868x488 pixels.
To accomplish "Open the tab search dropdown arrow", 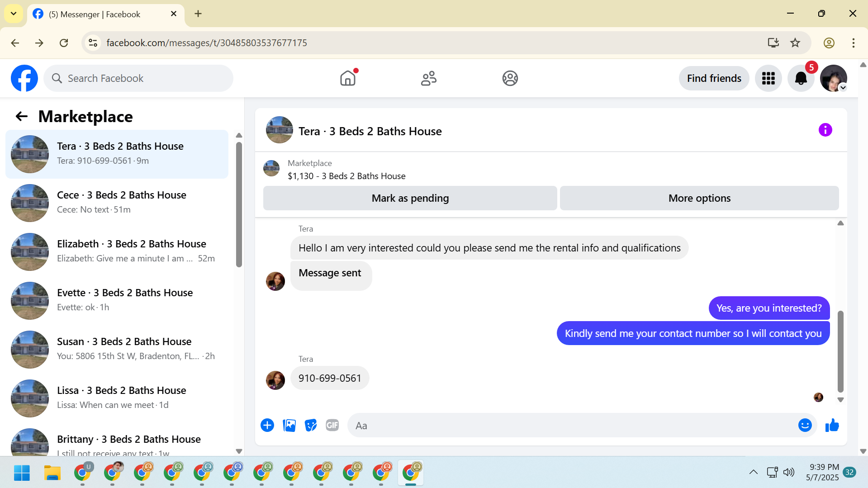I will [14, 14].
